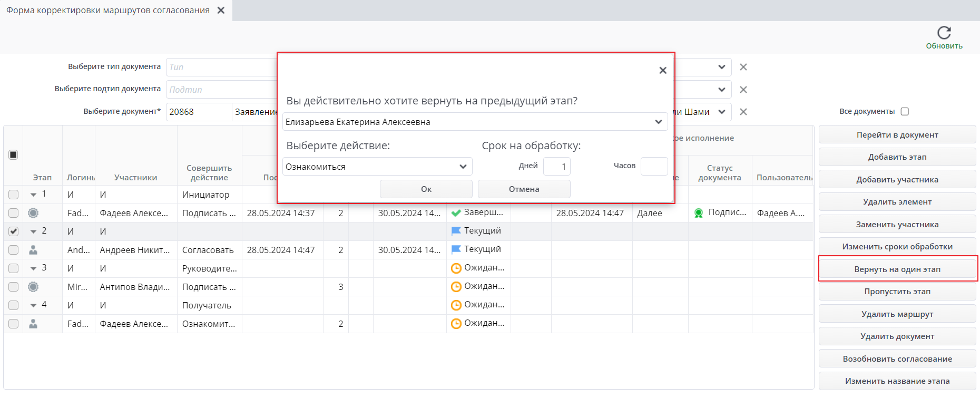The width and height of the screenshot is (980, 397).
Task: Toggle the header select-all checkbox
Action: [x=13, y=154]
